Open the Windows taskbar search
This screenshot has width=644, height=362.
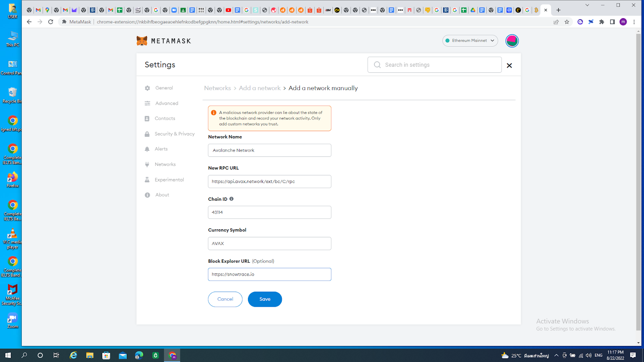tap(24, 355)
